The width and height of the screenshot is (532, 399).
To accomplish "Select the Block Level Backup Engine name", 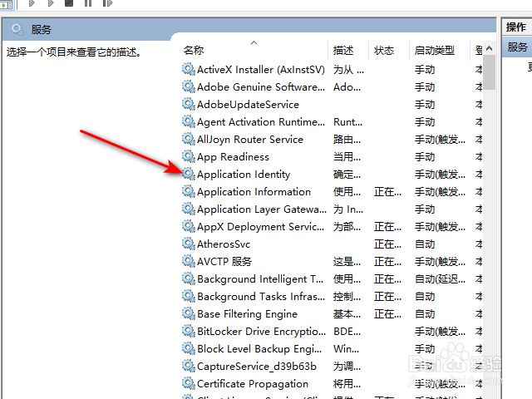I will pyautogui.click(x=259, y=349).
